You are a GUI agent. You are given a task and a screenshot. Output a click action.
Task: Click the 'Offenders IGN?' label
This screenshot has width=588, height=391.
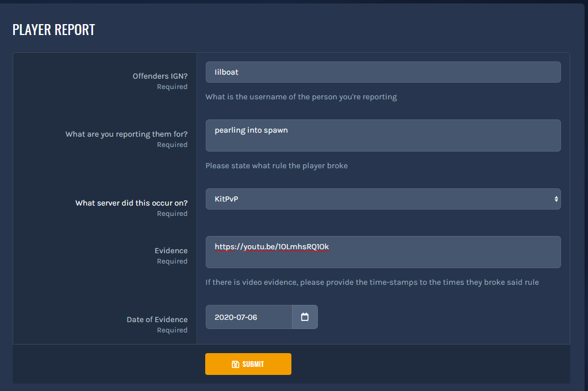tap(160, 76)
